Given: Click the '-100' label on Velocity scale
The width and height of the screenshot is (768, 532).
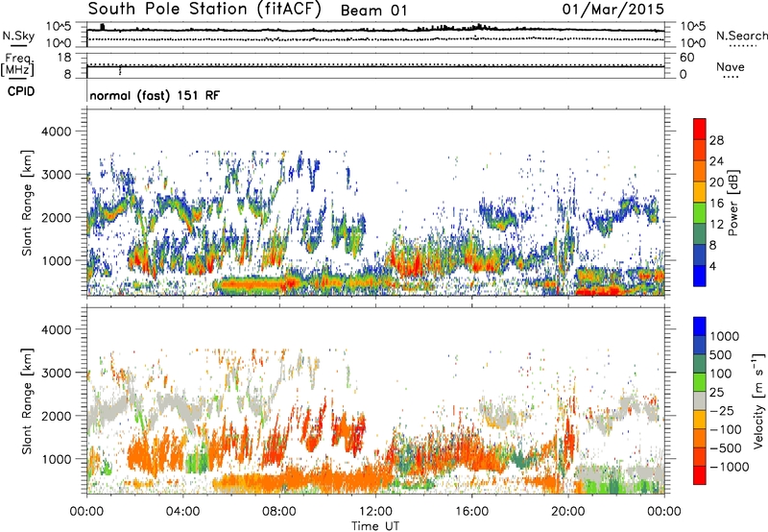Looking at the screenshot, I should (x=725, y=429).
